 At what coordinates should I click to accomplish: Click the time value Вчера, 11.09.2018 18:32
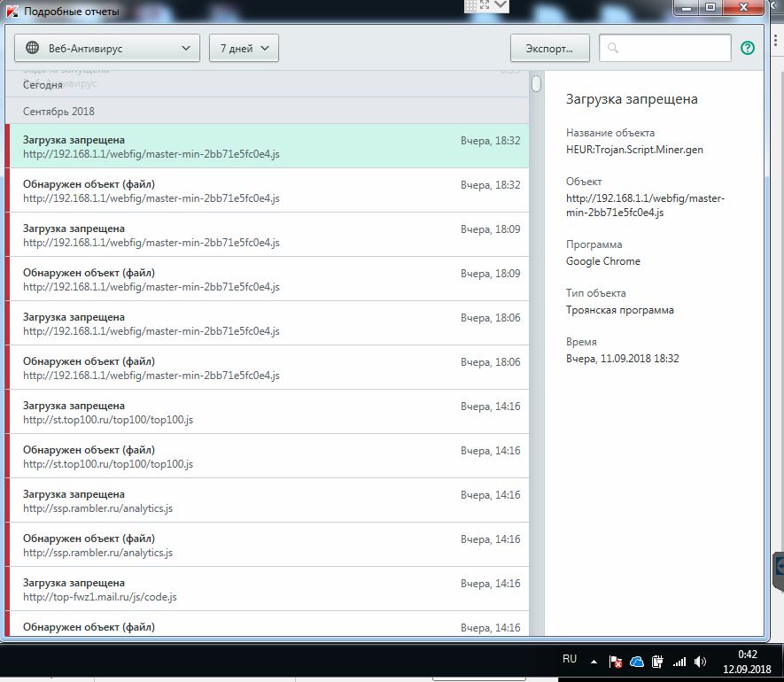pos(623,359)
